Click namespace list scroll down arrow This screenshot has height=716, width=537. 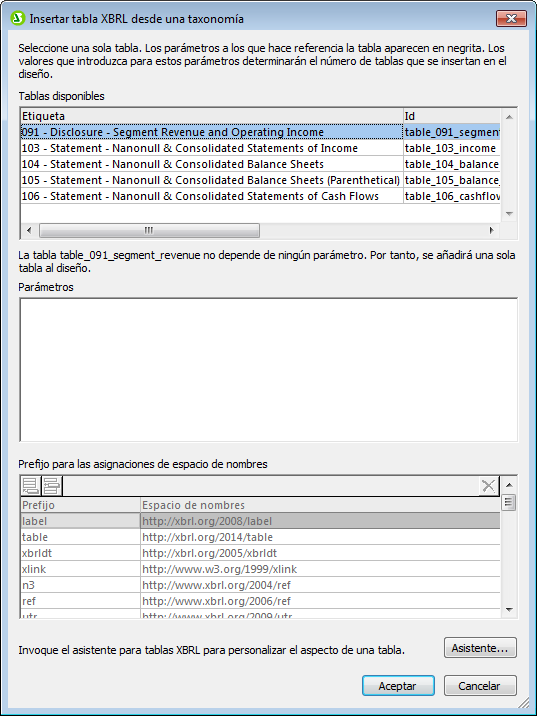click(509, 610)
